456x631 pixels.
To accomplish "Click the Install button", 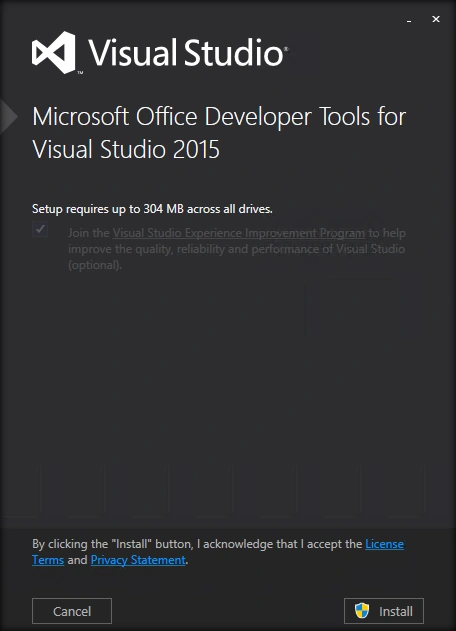I will pos(384,611).
